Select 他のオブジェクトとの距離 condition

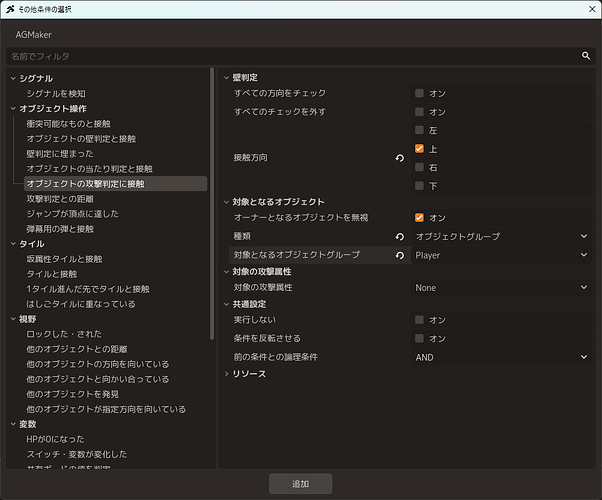(x=77, y=349)
